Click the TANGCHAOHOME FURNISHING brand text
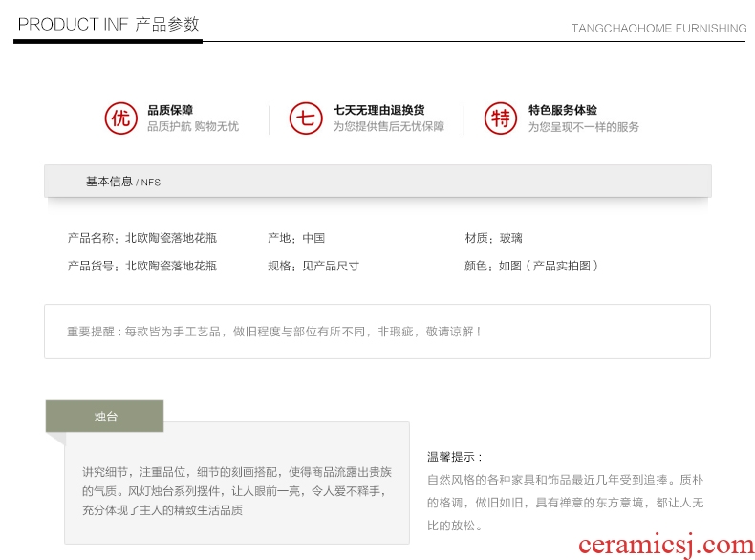The width and height of the screenshot is (755, 560). click(x=658, y=28)
